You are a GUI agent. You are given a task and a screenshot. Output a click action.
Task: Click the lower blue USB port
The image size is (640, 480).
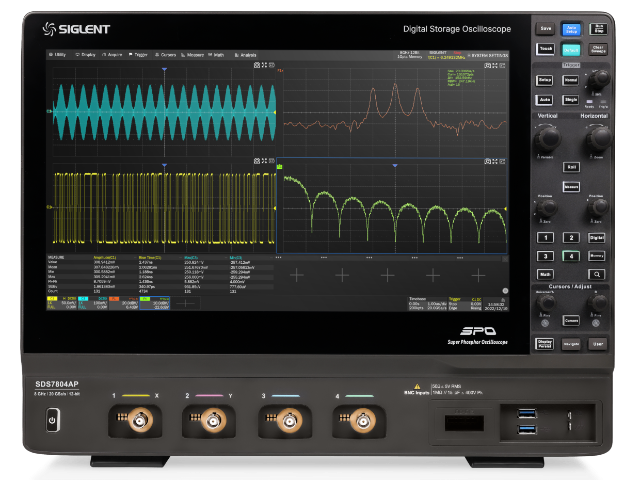527,430
